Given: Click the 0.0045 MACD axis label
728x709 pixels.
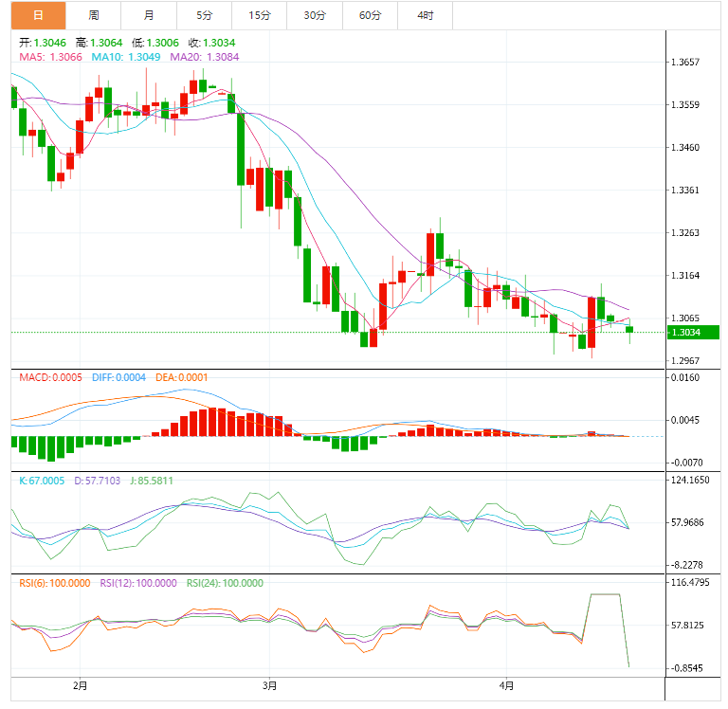Looking at the screenshot, I should [685, 420].
